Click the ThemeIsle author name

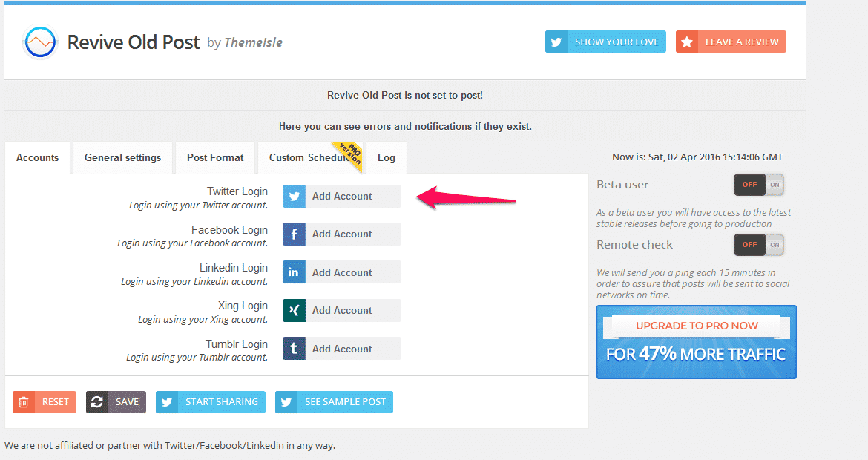[254, 42]
